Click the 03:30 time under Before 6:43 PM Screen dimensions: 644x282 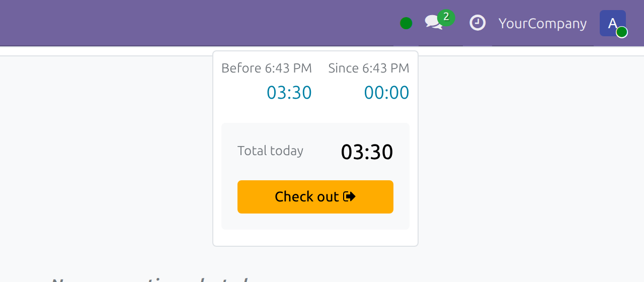coord(289,93)
